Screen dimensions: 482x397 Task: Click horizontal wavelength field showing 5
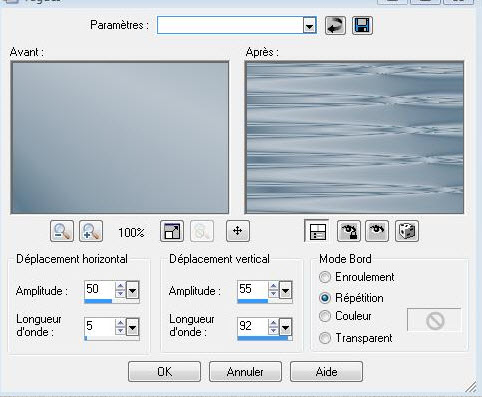(x=100, y=327)
